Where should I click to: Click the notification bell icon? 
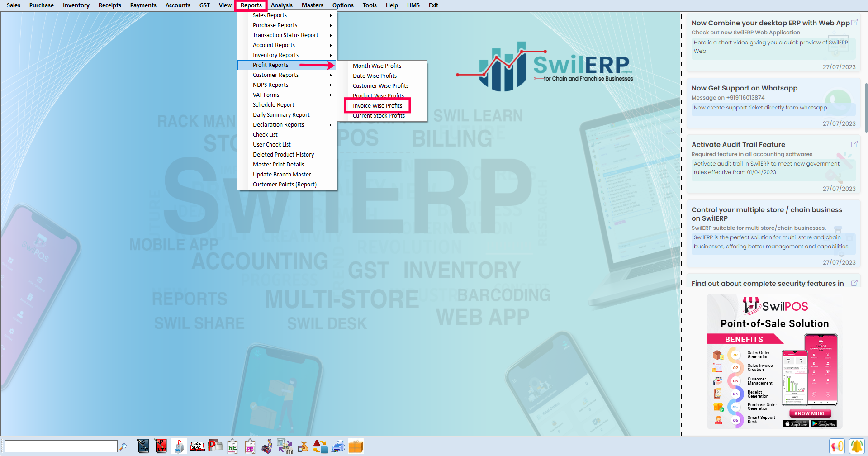coord(856,446)
